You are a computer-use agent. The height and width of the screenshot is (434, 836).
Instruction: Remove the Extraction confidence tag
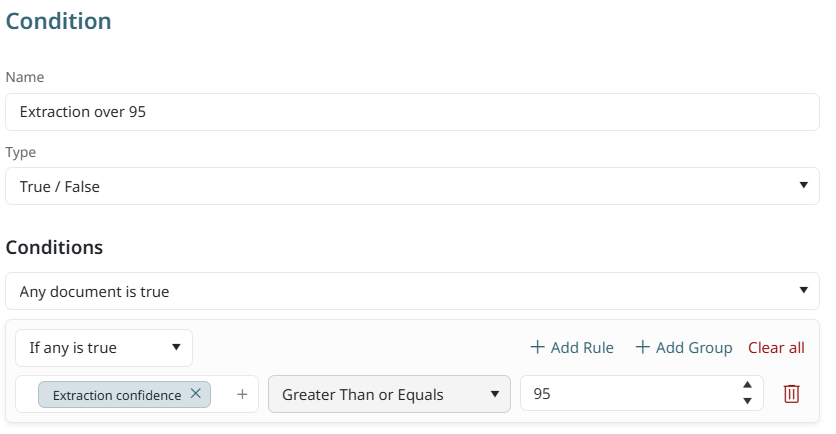196,394
